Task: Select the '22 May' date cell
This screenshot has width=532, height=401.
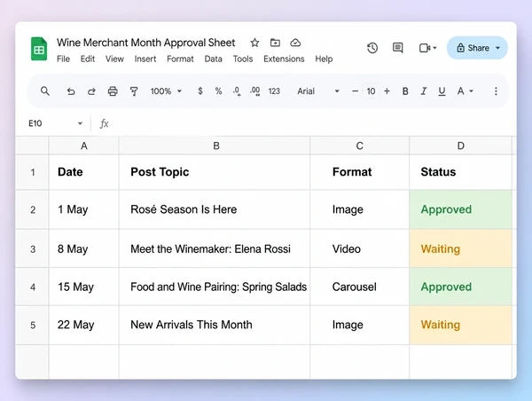Action: click(84, 325)
